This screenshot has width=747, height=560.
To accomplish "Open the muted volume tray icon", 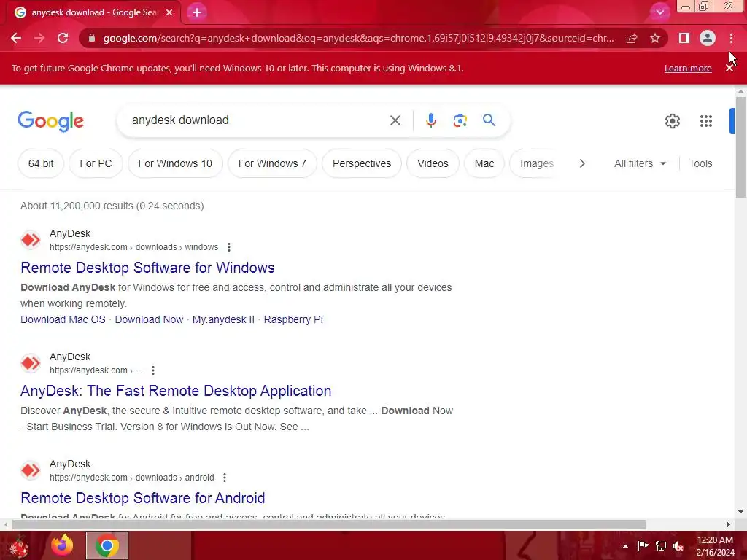I will [678, 546].
